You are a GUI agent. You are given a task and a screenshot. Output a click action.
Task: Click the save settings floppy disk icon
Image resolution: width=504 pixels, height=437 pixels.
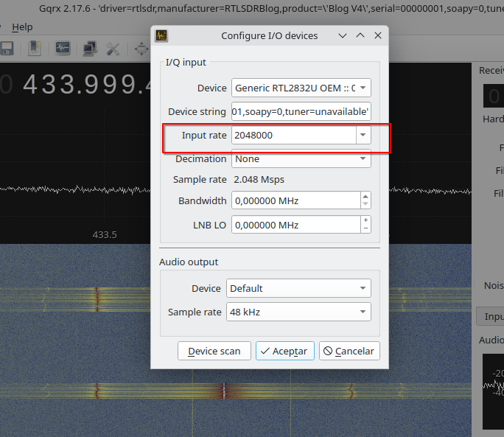tap(7, 49)
